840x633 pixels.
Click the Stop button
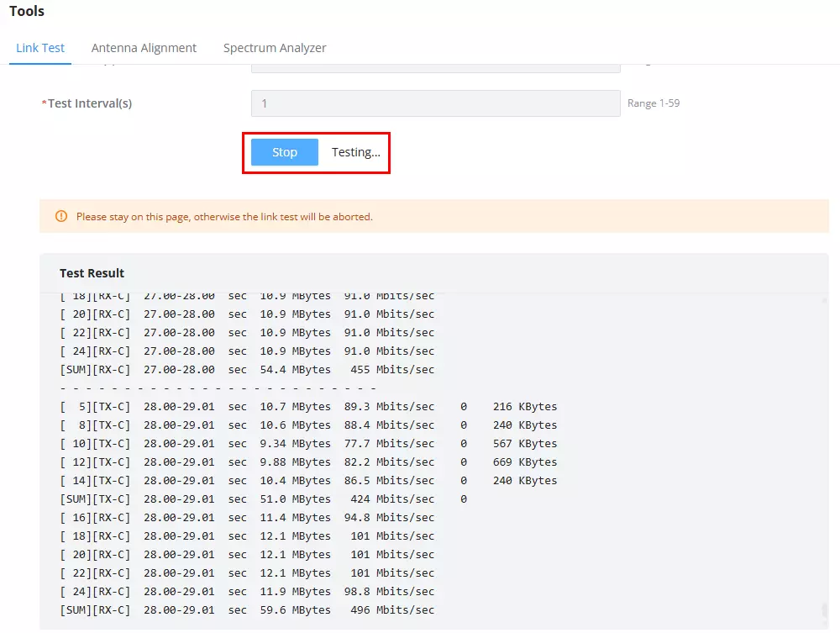click(285, 152)
